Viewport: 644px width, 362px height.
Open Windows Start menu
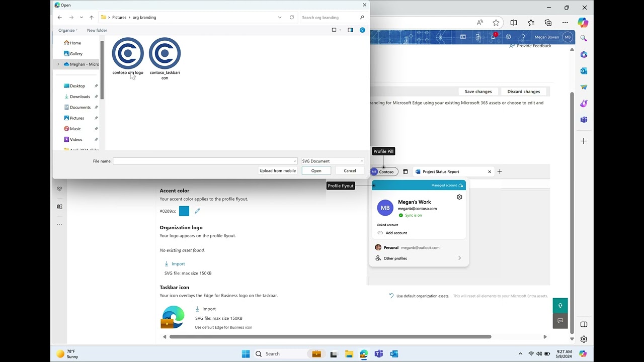tap(246, 354)
